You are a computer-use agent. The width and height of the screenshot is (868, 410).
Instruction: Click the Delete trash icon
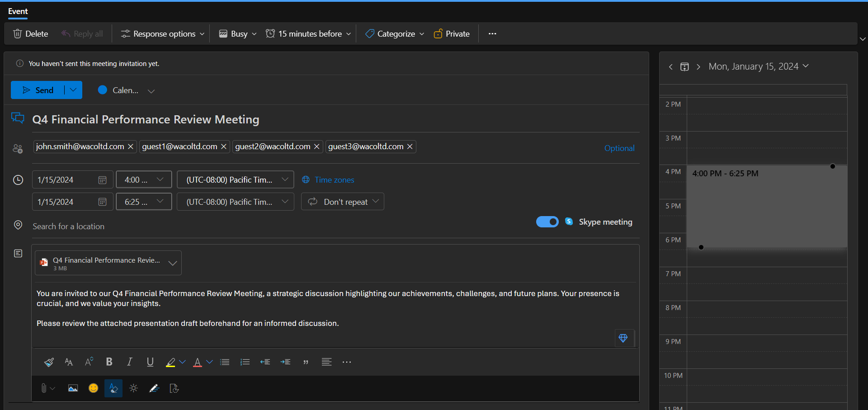point(18,34)
